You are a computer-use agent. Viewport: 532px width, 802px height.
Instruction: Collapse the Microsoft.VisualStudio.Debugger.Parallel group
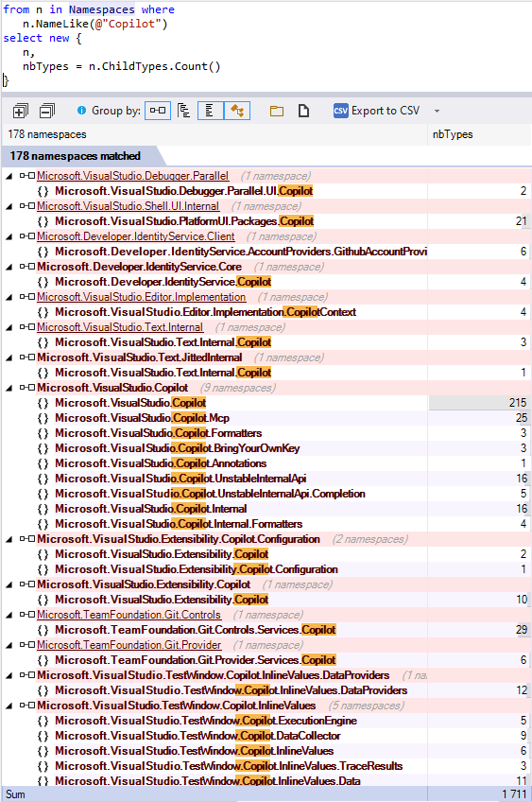(x=9, y=177)
